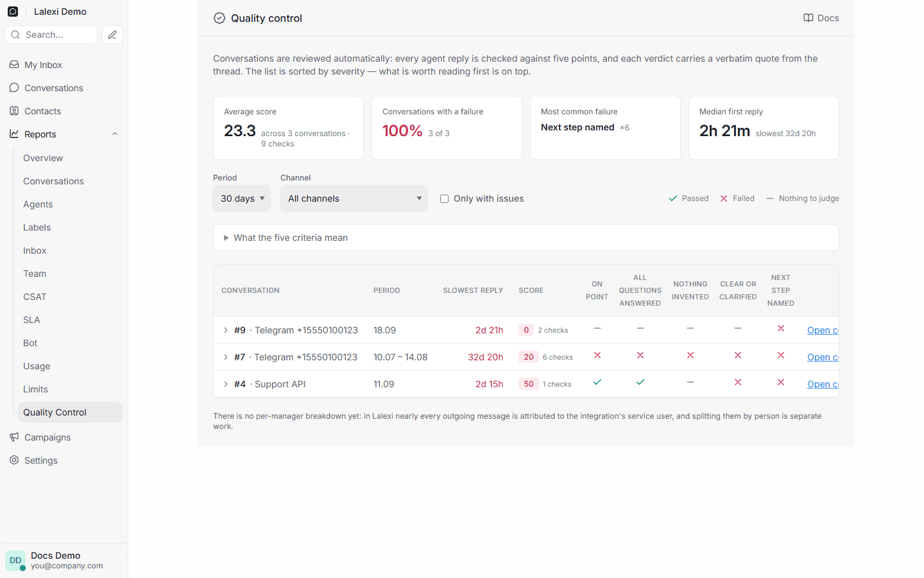Collapse the Reports section chevron
This screenshot has height=578, width=924.
click(x=115, y=134)
